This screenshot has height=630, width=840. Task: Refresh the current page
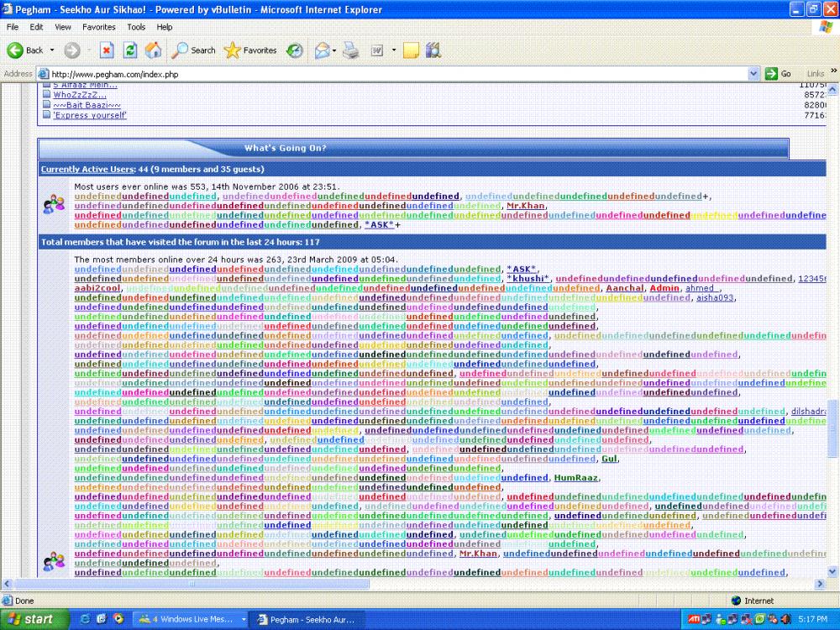130,50
